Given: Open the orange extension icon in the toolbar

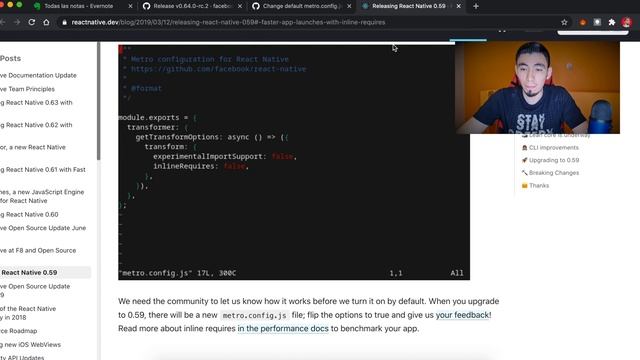Looking at the screenshot, I should click(x=583, y=22).
